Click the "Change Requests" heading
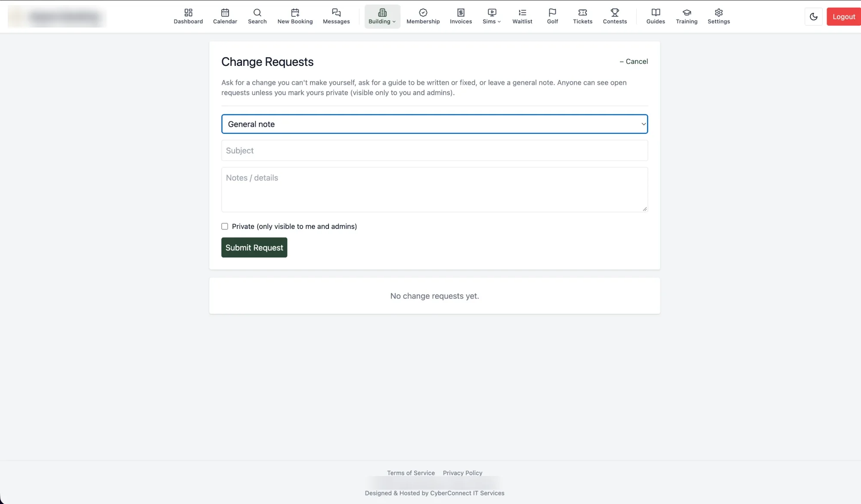This screenshot has width=861, height=504. 267,62
